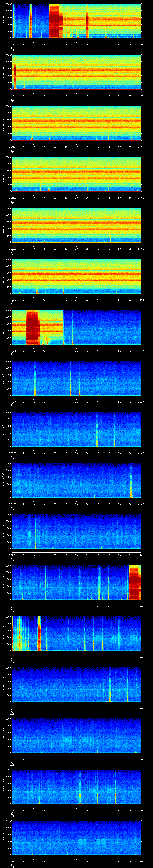Screen dimensions: 153x868
Task: Click the spectrogram plot above 12:36:00
Action: (x=76, y=736)
